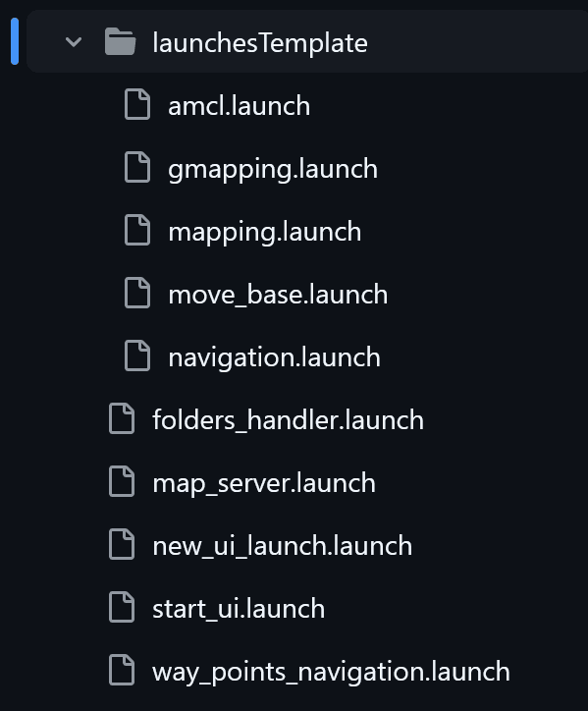
Task: Collapse the launchesTemplate folder chevron
Action: coord(74,42)
